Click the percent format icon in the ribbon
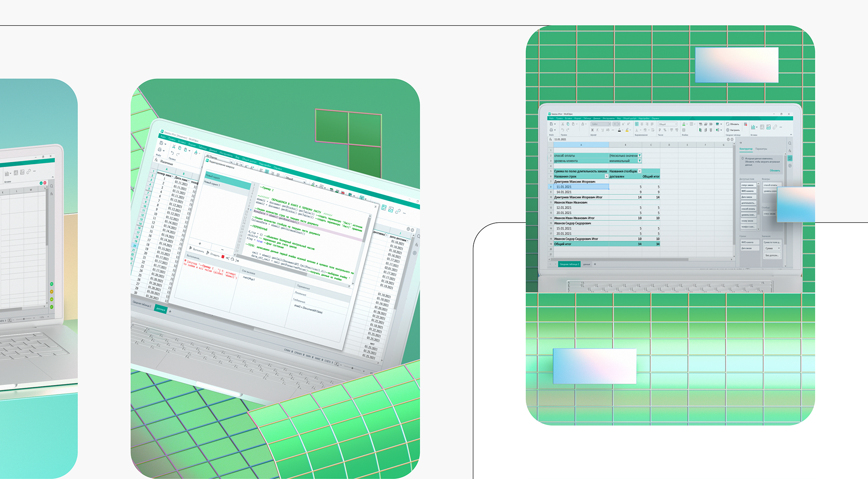This screenshot has height=479, width=868. (x=665, y=130)
